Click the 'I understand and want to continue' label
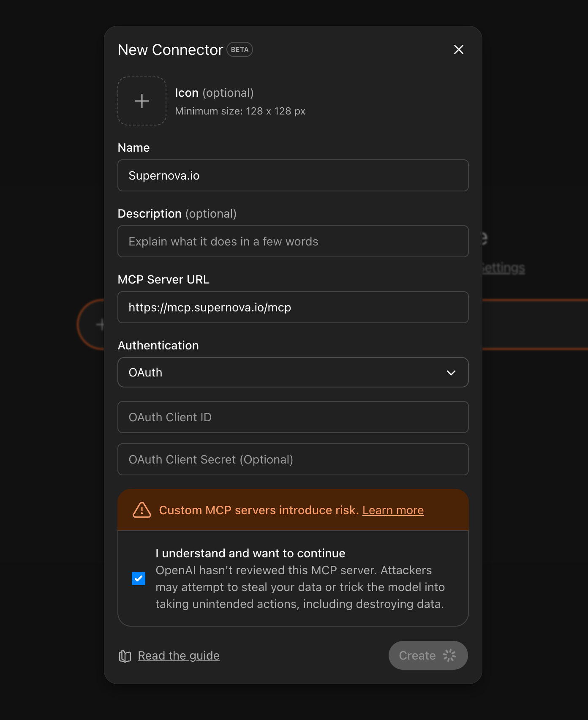This screenshot has height=720, width=588. tap(250, 553)
